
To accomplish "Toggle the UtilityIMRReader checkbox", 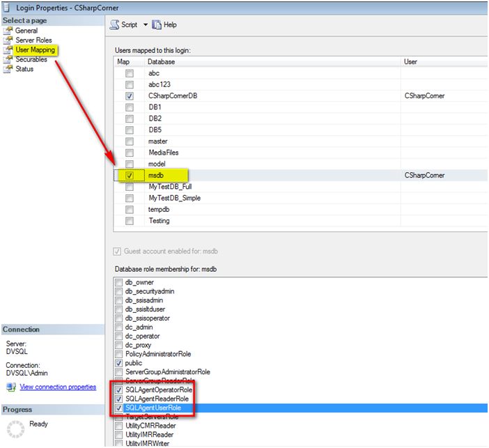I will tap(118, 435).
